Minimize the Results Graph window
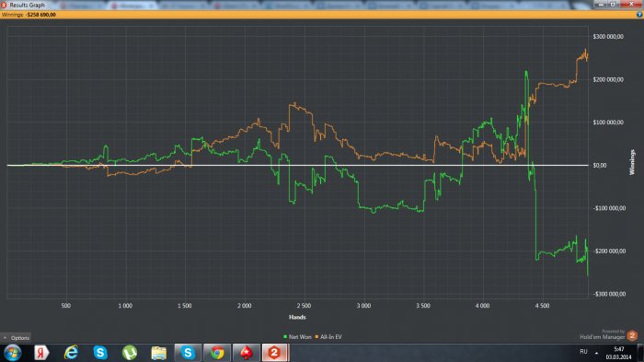Viewport: 644px width, 362px height. [601, 4]
